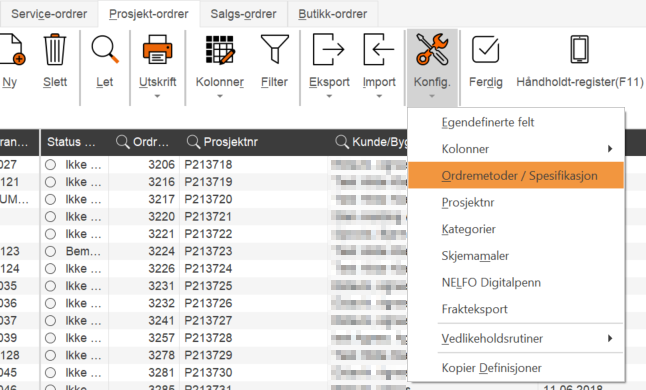This screenshot has height=390, width=646.
Task: Select the radio button for order 3281
Action: (50, 373)
